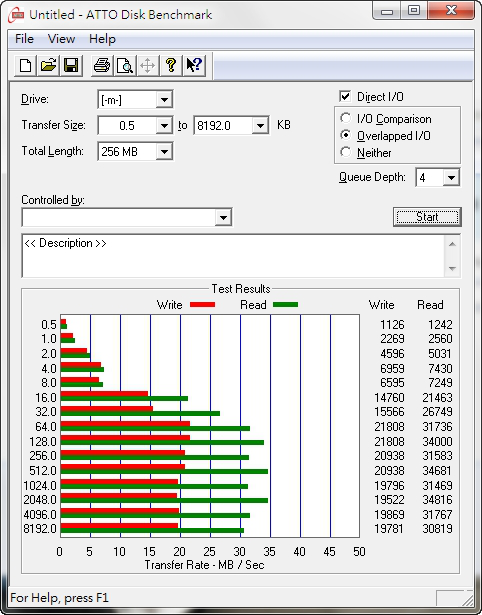Click the description scrollbar down arrow
Screen dimensions: 482x615
(452, 269)
